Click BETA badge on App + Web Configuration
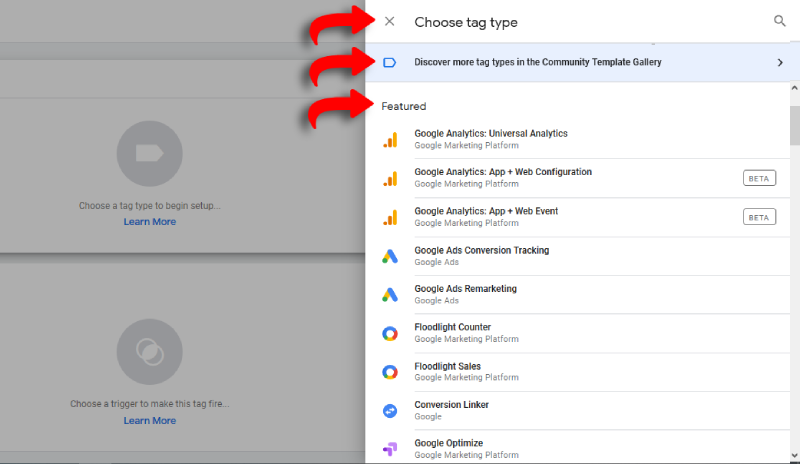The width and height of the screenshot is (800, 464). 760,178
